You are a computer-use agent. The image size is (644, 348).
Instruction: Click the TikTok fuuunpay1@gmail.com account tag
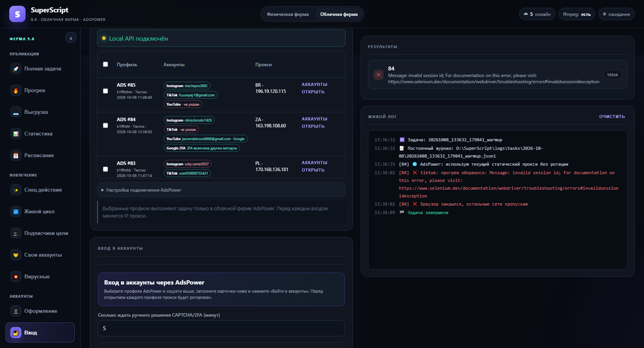(190, 95)
